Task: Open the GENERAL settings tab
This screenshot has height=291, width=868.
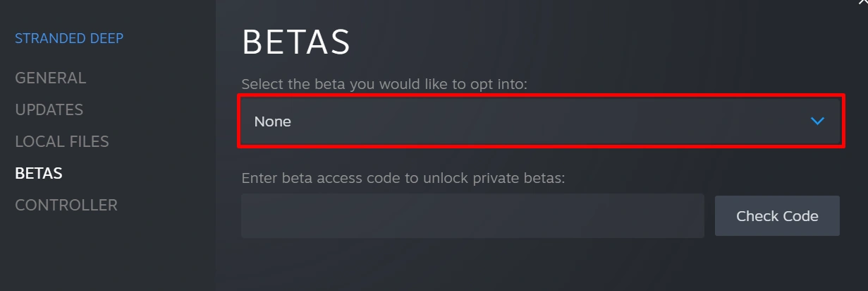Action: [51, 78]
